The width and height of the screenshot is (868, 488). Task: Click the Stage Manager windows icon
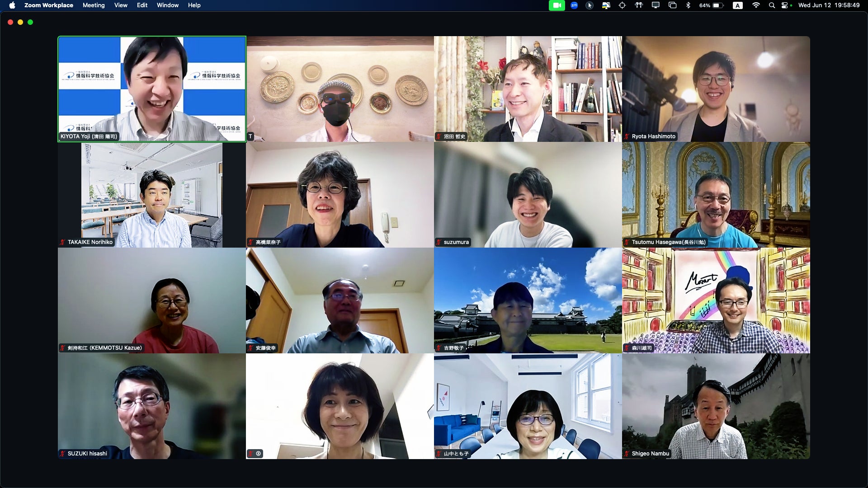click(x=672, y=5)
